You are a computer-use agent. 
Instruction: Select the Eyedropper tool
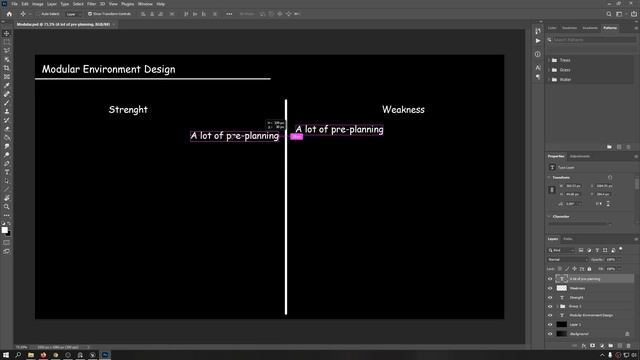coord(7,85)
